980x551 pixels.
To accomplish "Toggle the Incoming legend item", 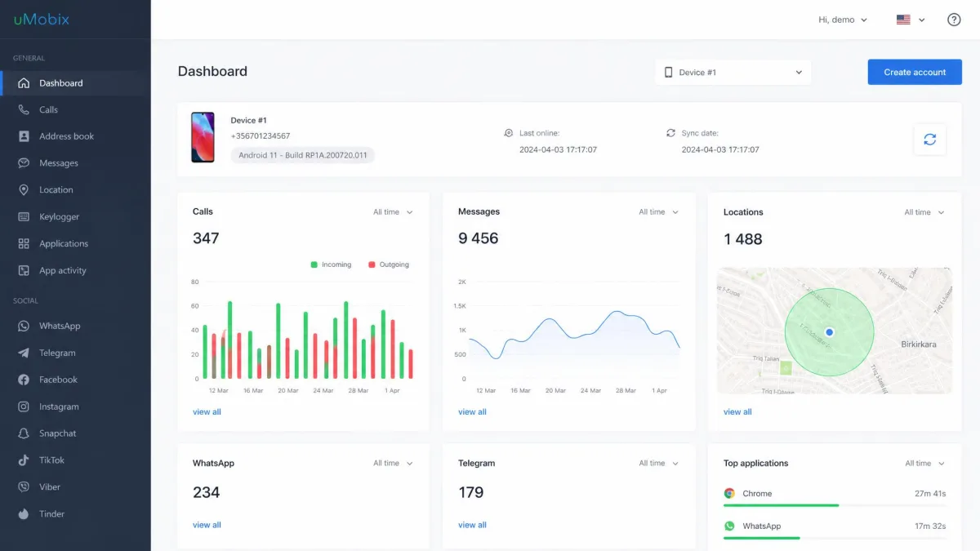I will (x=331, y=264).
